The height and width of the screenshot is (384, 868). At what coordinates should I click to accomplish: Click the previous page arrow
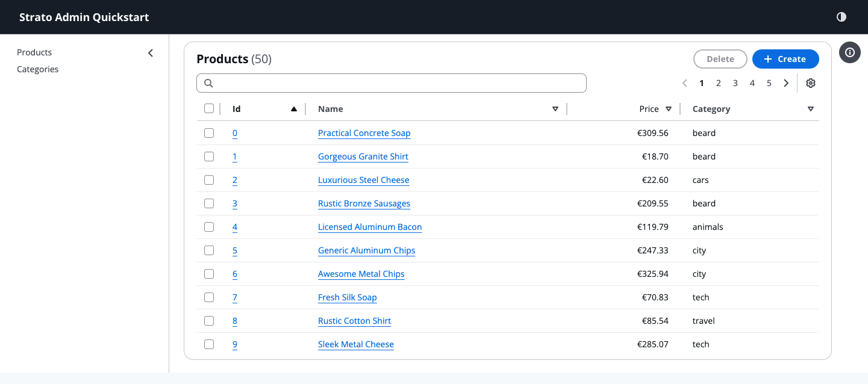(x=684, y=83)
